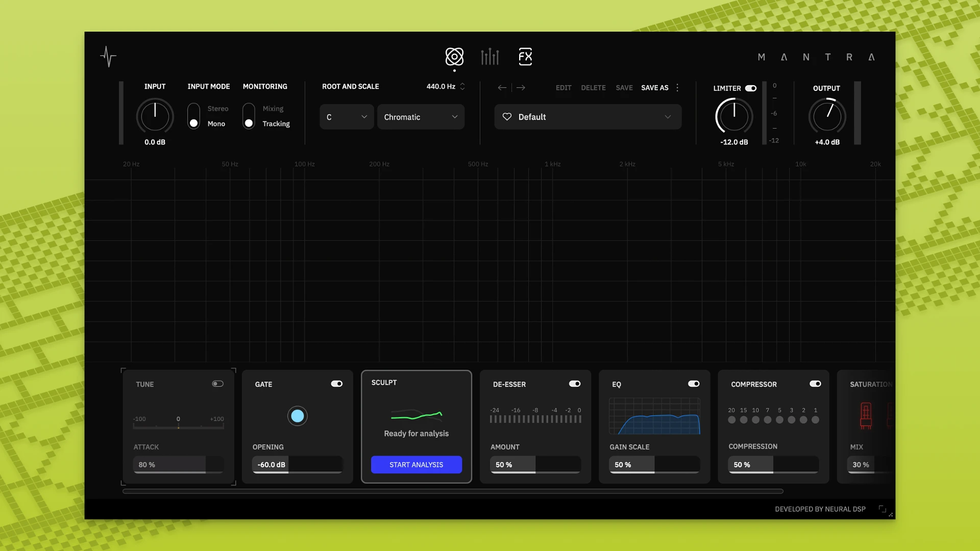Click the heartbeat waveform logo top left
980x551 pixels.
[x=108, y=57]
